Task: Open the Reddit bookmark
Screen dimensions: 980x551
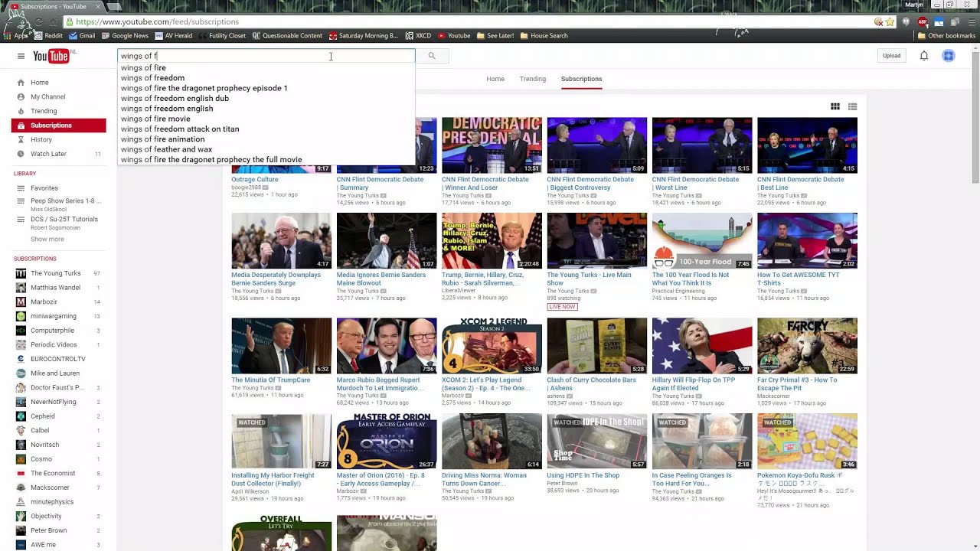Action: click(48, 35)
